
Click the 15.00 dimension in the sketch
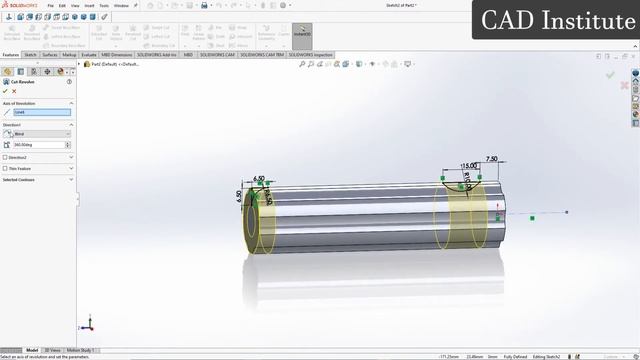[x=469, y=165]
